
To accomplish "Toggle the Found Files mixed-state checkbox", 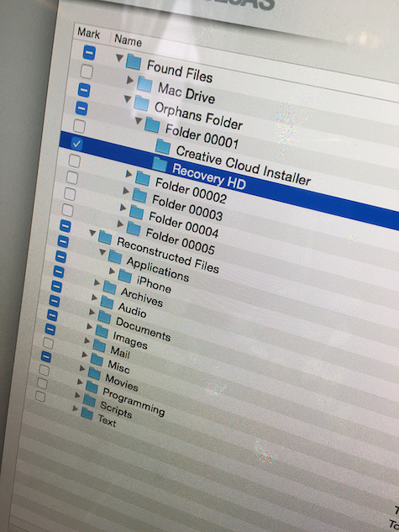I will pyautogui.click(x=89, y=53).
